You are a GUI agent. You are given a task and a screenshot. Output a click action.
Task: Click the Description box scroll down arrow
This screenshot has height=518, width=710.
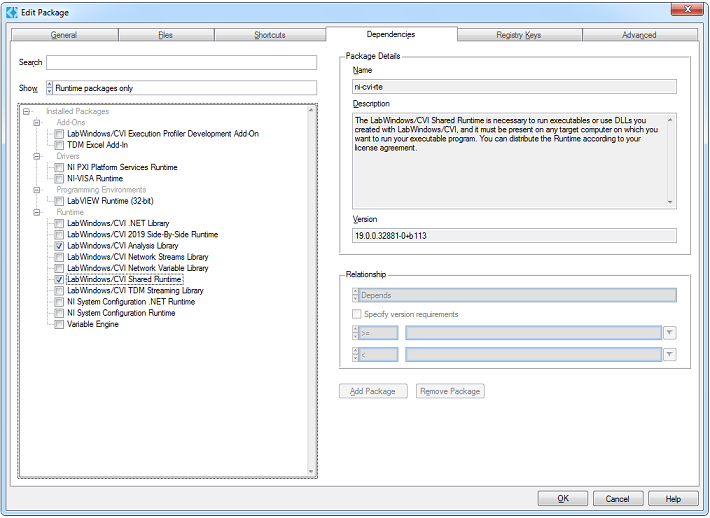click(671, 202)
